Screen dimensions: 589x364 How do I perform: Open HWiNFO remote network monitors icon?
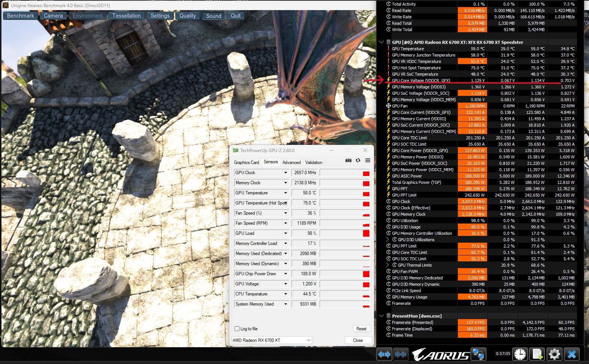click(x=478, y=354)
